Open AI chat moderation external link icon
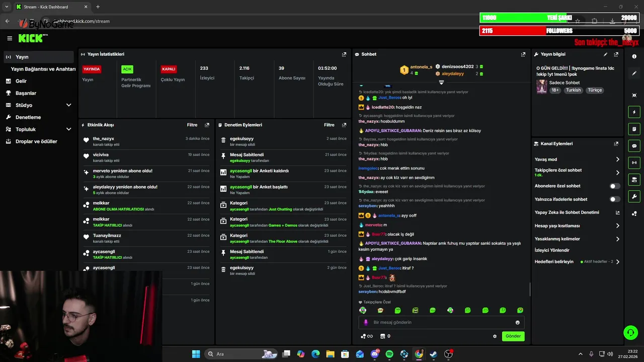Viewport: 644px width, 362px height. click(618, 213)
